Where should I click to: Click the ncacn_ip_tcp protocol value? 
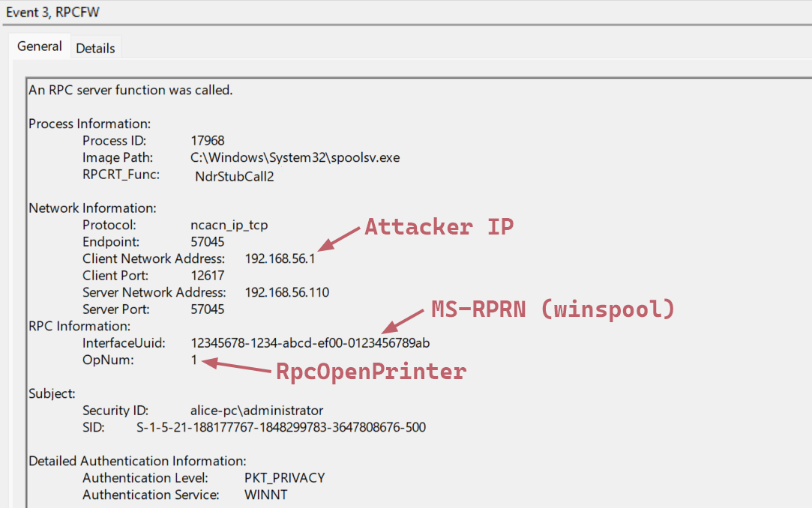(x=229, y=225)
